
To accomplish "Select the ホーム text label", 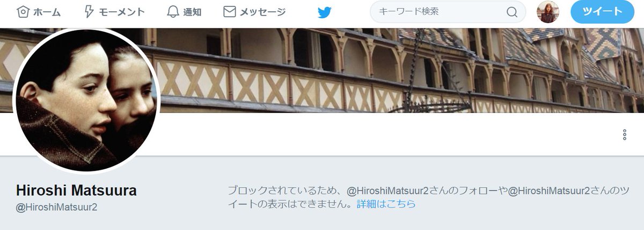I will coord(47,12).
